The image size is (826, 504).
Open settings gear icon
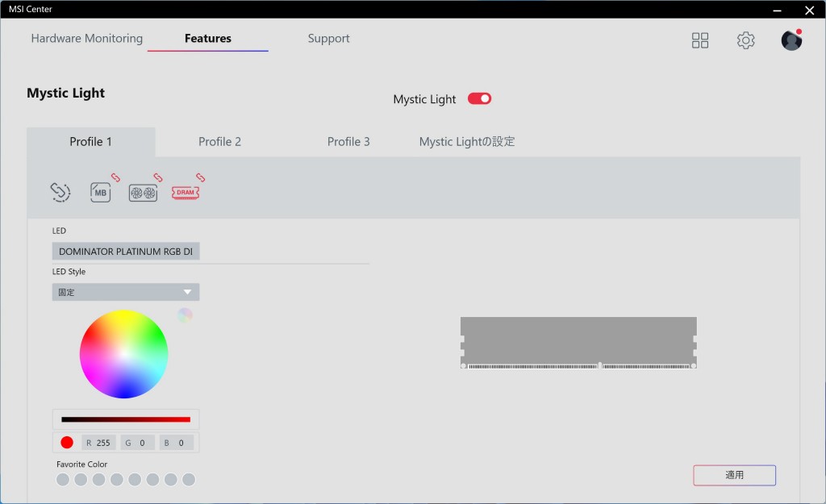745,40
